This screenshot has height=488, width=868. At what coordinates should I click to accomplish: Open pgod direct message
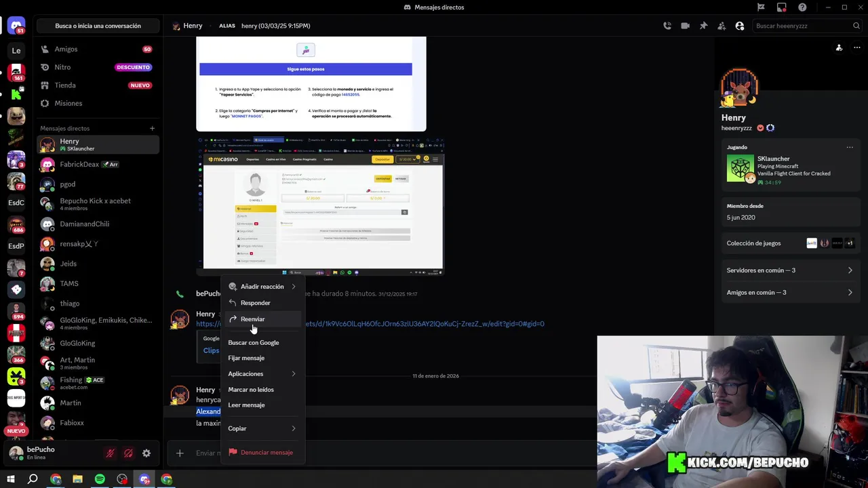pos(98,184)
